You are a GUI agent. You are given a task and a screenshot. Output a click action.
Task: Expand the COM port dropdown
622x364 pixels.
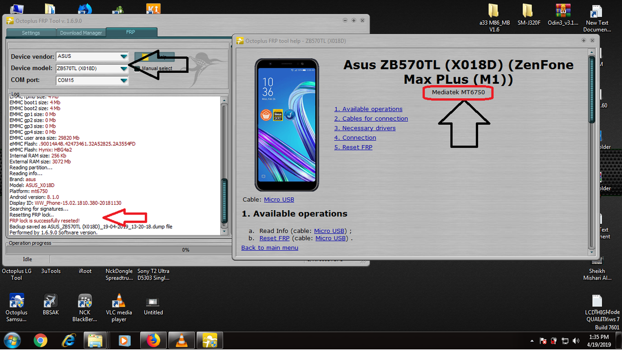[x=124, y=80]
